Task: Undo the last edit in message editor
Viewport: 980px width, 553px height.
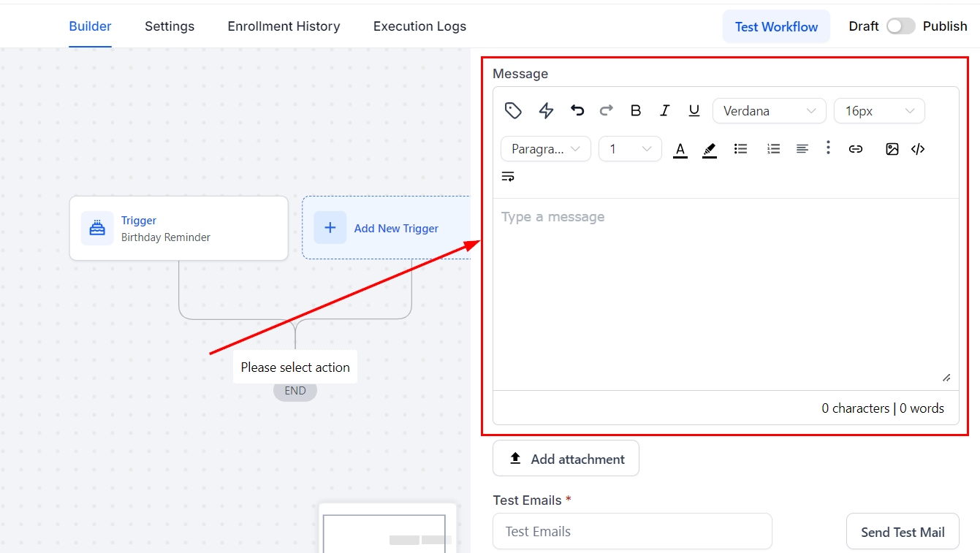Action: 577,110
